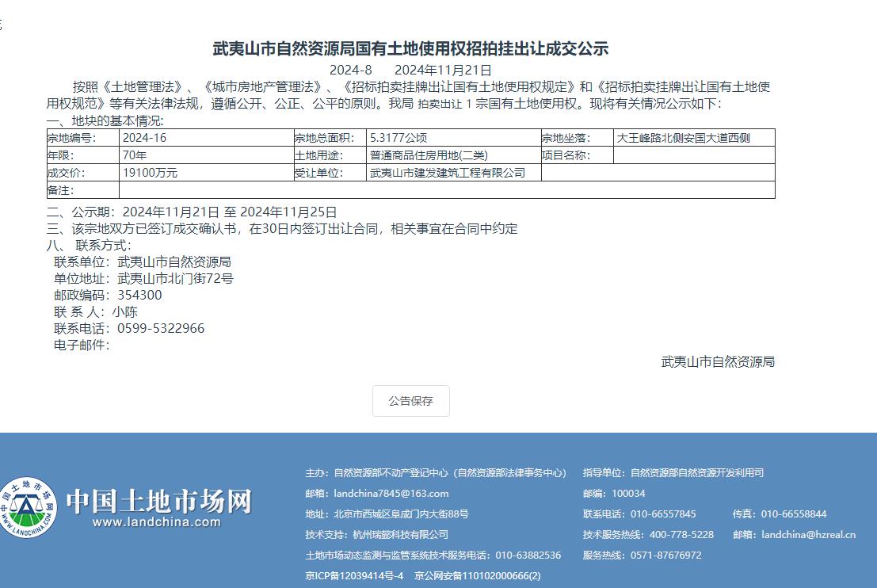Image resolution: width=877 pixels, height=588 pixels.
Task: Select the parcel number 2024-16 cell
Action: click(x=207, y=138)
